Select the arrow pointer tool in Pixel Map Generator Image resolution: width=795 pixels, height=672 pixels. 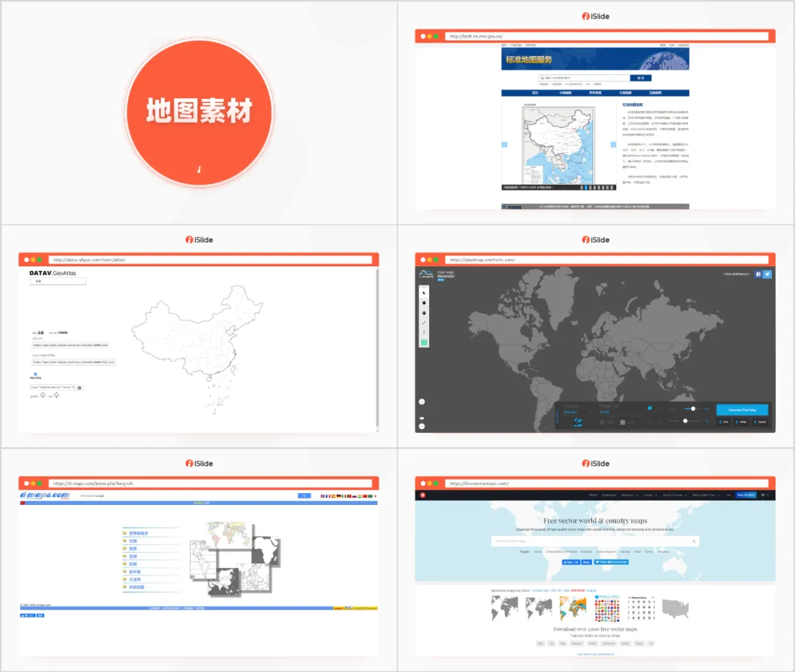[x=424, y=293]
